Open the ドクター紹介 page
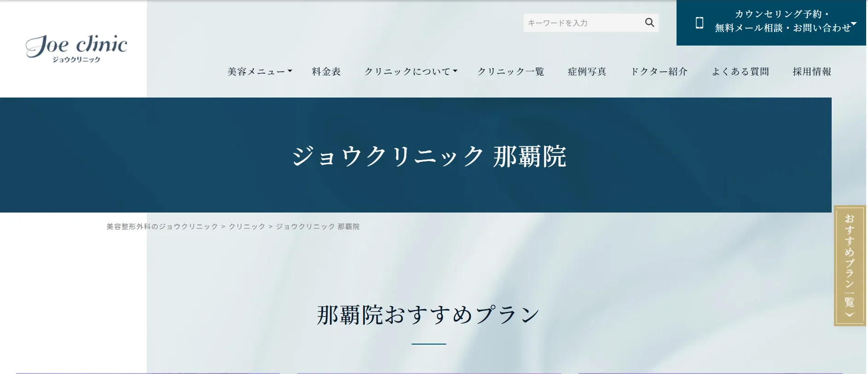This screenshot has height=374, width=868. pyautogui.click(x=659, y=71)
